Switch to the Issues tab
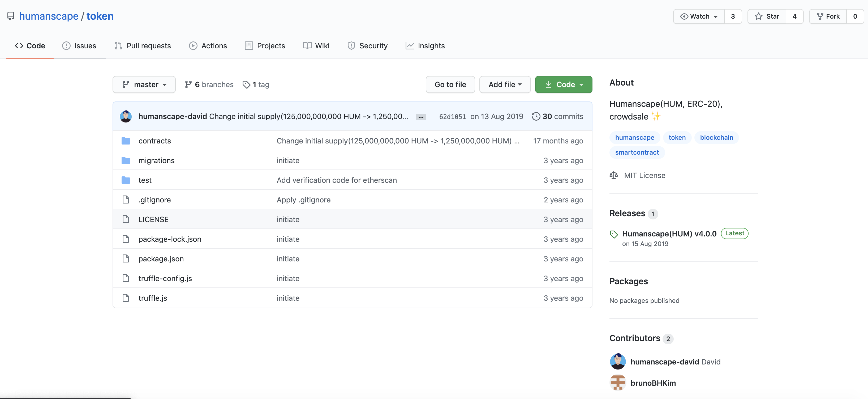 point(79,45)
